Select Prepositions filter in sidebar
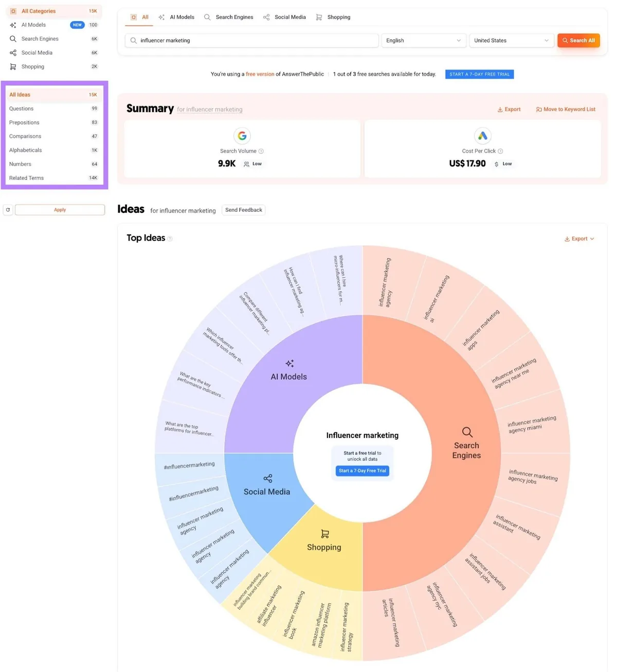This screenshot has width=617, height=672. coord(53,122)
